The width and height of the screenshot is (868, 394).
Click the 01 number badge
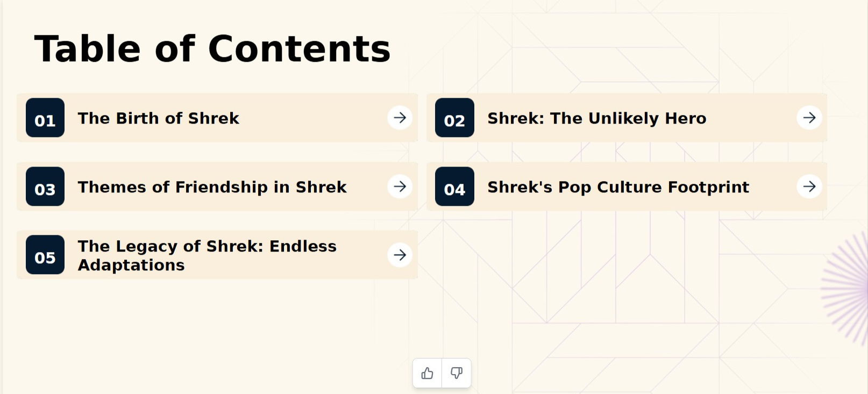[x=45, y=118]
